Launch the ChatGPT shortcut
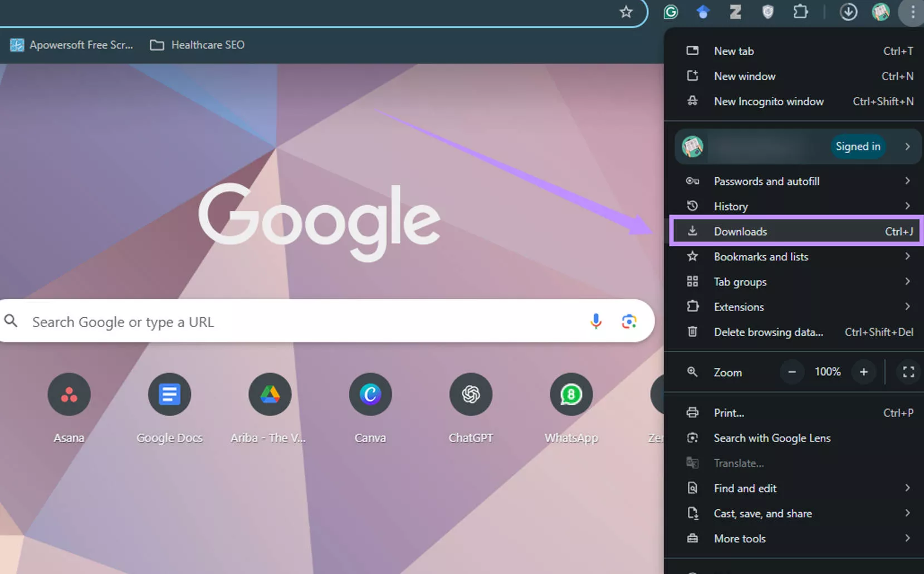Image resolution: width=924 pixels, height=574 pixels. tap(471, 395)
